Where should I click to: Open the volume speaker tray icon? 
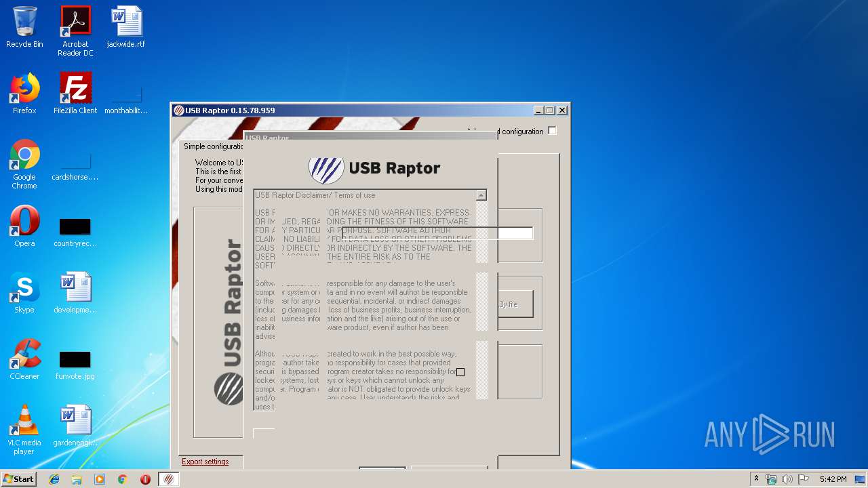[787, 479]
